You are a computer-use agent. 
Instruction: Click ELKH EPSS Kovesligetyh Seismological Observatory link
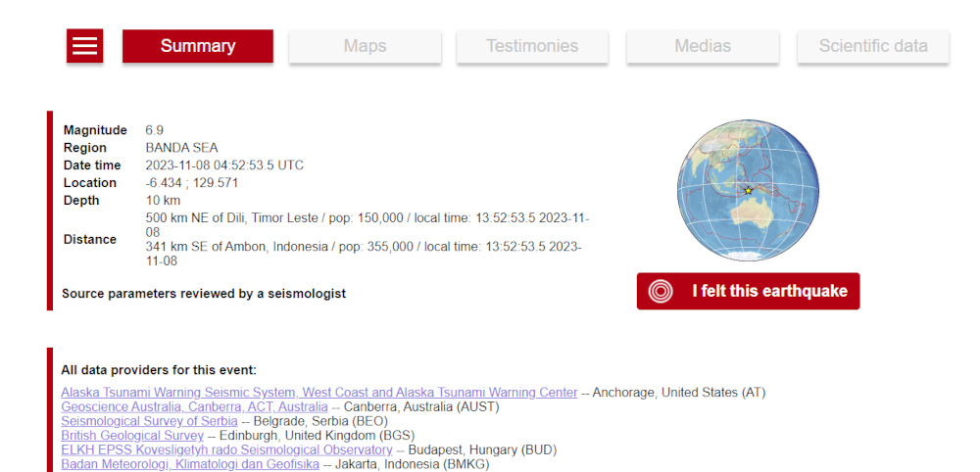(x=226, y=449)
